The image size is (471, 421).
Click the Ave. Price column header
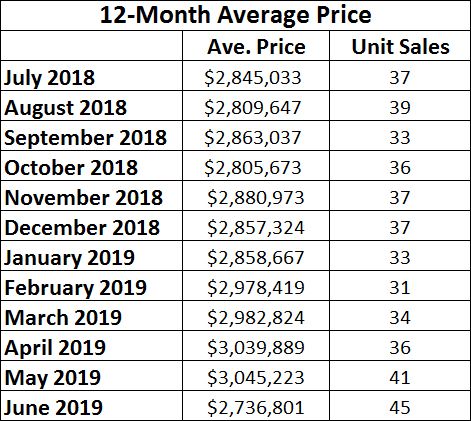point(256,46)
